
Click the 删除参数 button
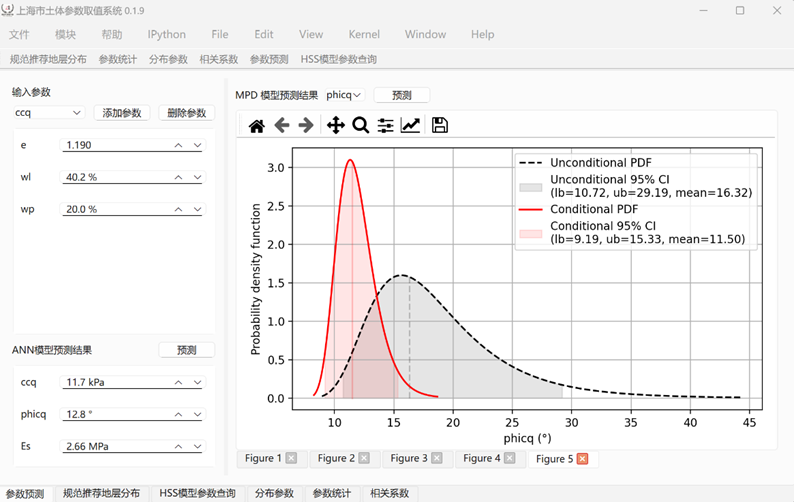coord(187,113)
